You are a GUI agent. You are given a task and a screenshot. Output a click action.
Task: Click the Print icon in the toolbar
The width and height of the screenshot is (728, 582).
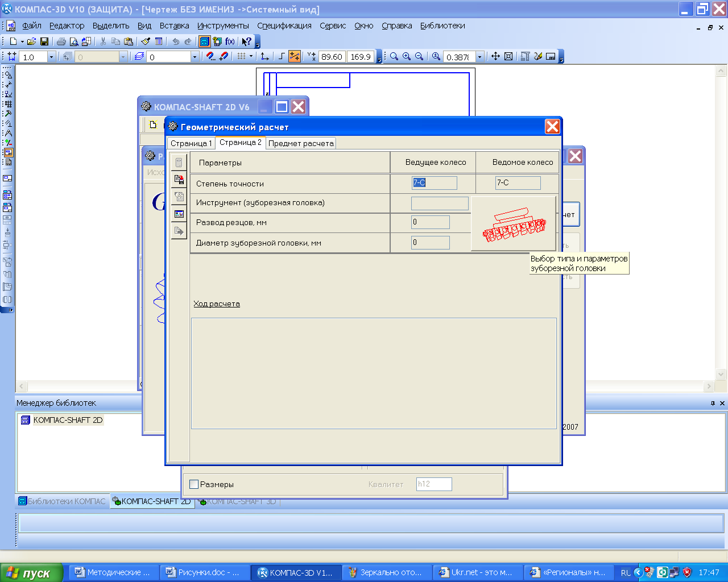[x=61, y=41]
